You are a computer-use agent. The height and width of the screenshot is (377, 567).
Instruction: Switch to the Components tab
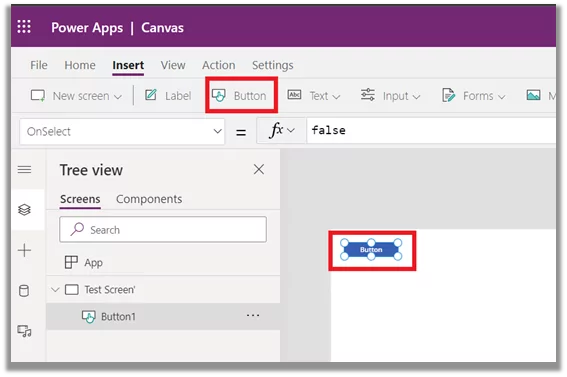149,199
